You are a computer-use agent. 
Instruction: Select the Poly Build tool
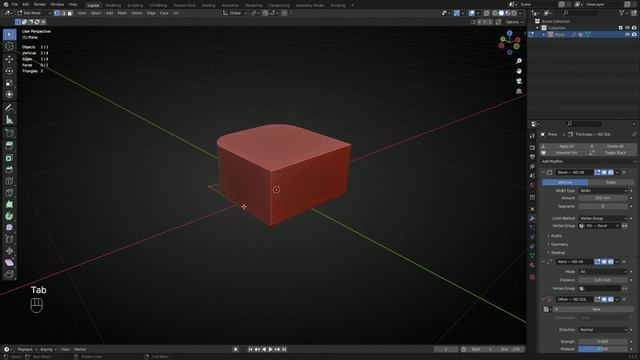tap(9, 204)
